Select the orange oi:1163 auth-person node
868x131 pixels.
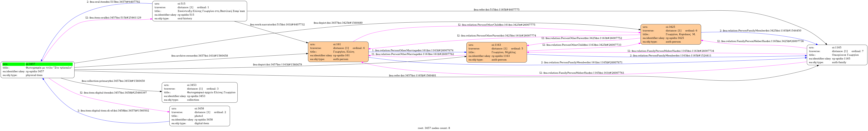pyautogui.click(x=496, y=52)
